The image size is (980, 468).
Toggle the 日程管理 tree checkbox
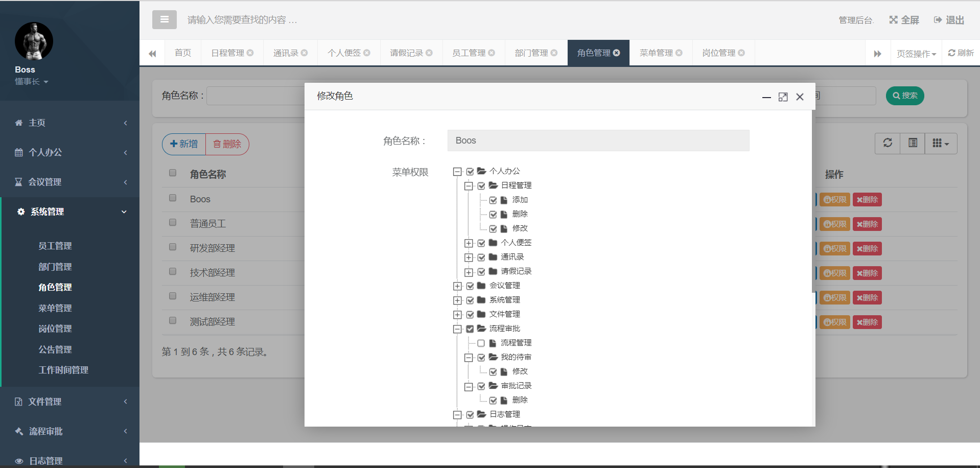coord(481,186)
